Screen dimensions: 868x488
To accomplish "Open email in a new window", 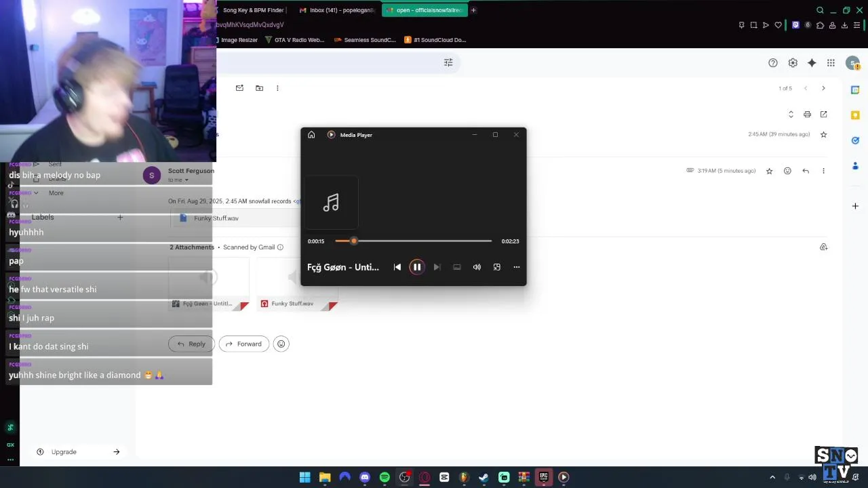I will (824, 115).
